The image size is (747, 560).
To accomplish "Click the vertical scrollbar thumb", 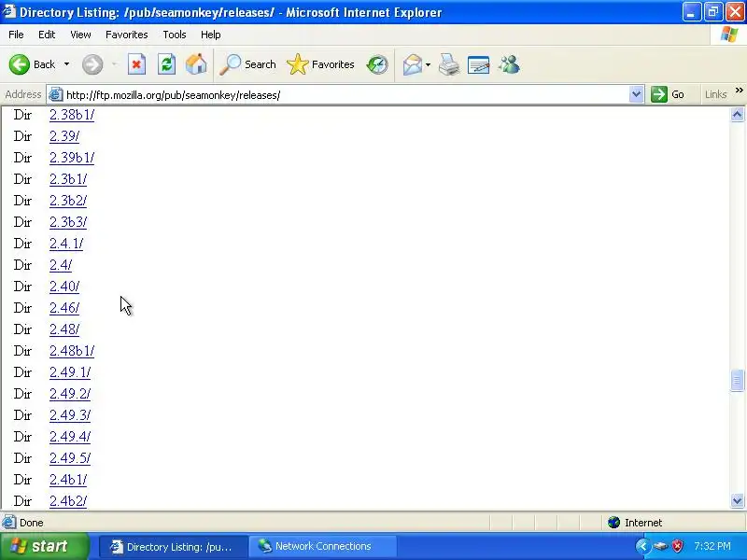I will pyautogui.click(x=737, y=381).
